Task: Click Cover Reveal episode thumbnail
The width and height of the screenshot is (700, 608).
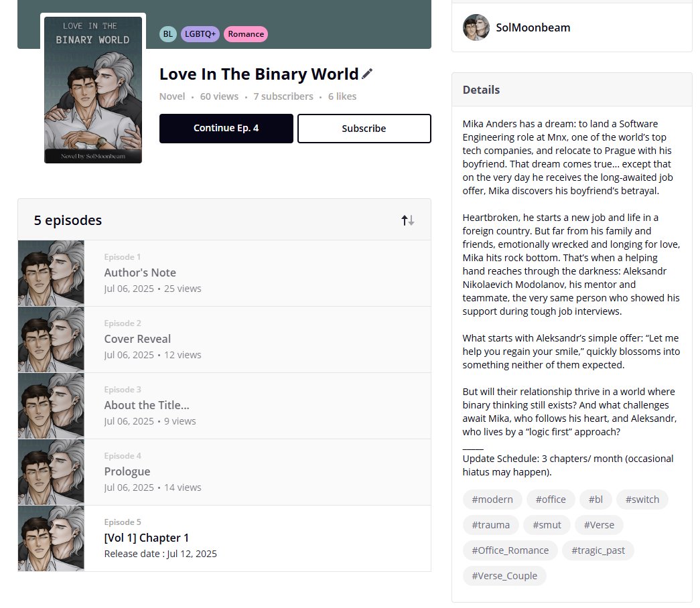Action: 51,339
